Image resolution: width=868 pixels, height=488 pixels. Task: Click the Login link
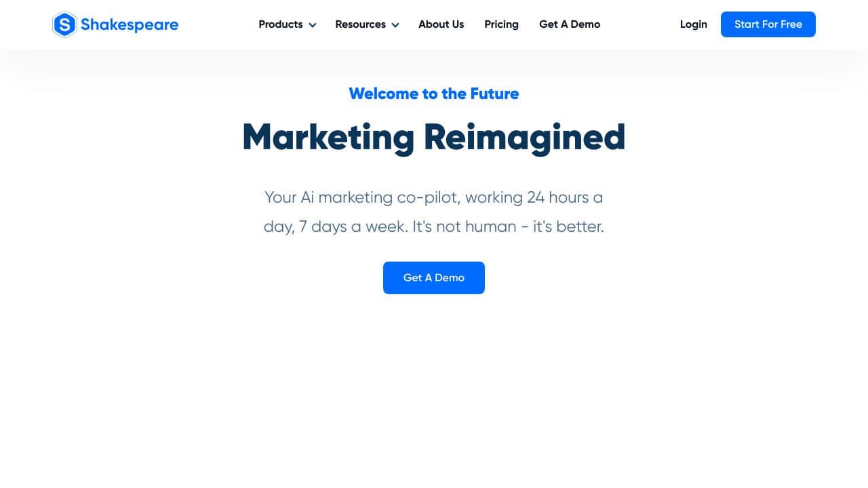694,24
